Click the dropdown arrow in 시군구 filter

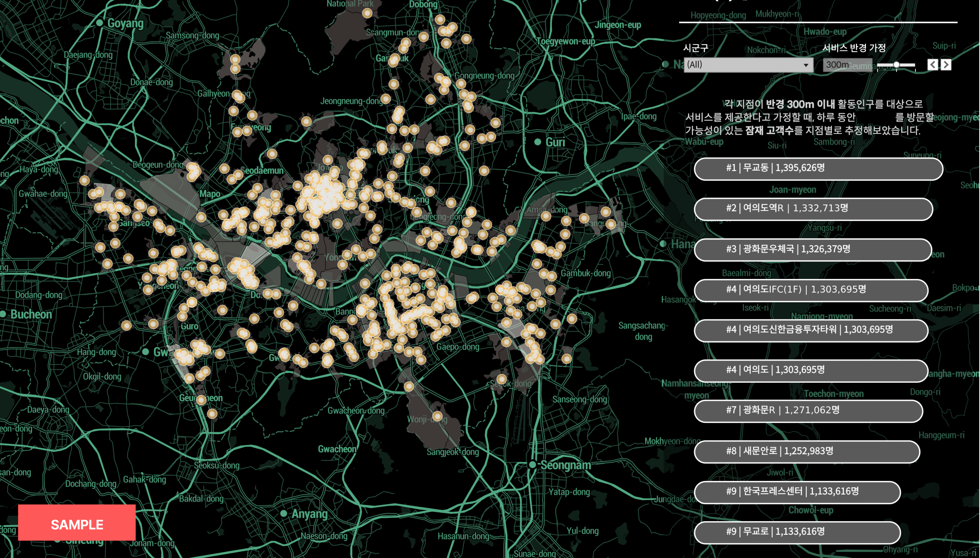pyautogui.click(x=806, y=65)
